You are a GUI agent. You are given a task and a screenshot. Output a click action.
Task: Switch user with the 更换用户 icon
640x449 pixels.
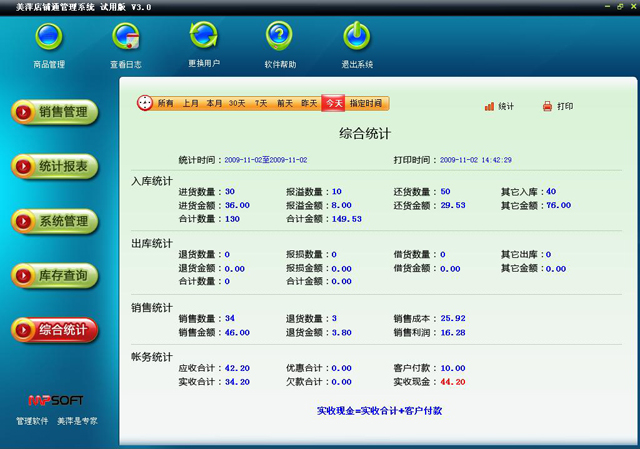coord(203,38)
